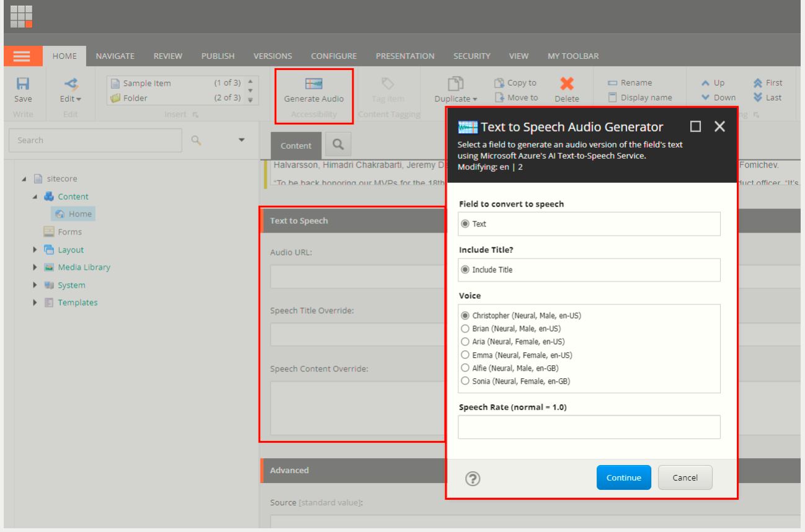This screenshot has height=532, width=805.
Task: Click the content tree Search box
Action: (x=96, y=140)
